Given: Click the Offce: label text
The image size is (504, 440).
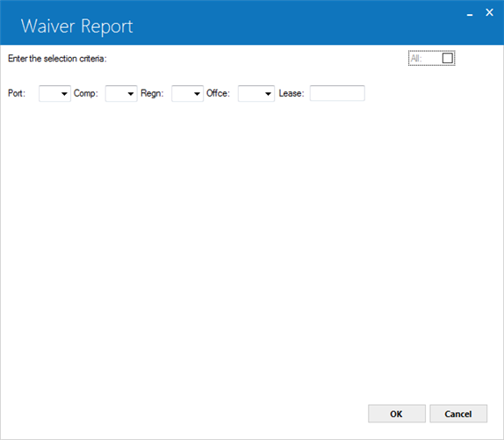Looking at the screenshot, I should [x=218, y=93].
